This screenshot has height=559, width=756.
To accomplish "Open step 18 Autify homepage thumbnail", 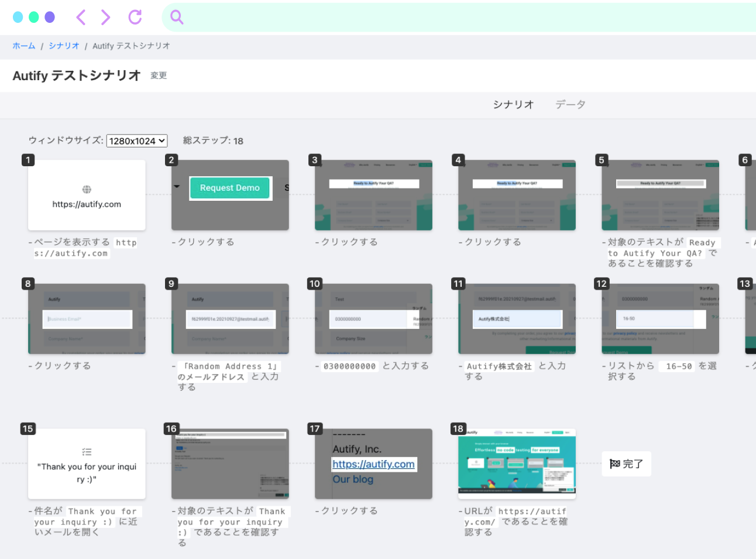I will pos(517,464).
